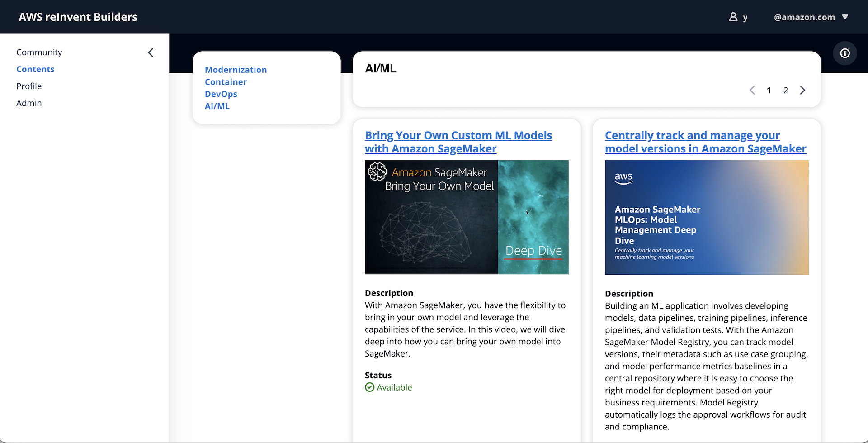This screenshot has width=868, height=443.
Task: Open Contents in the side navigation
Action: (35, 69)
